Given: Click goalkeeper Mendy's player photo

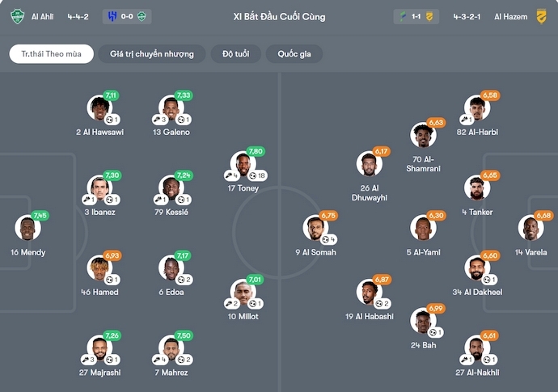Looking at the screenshot, I should 27,229.
